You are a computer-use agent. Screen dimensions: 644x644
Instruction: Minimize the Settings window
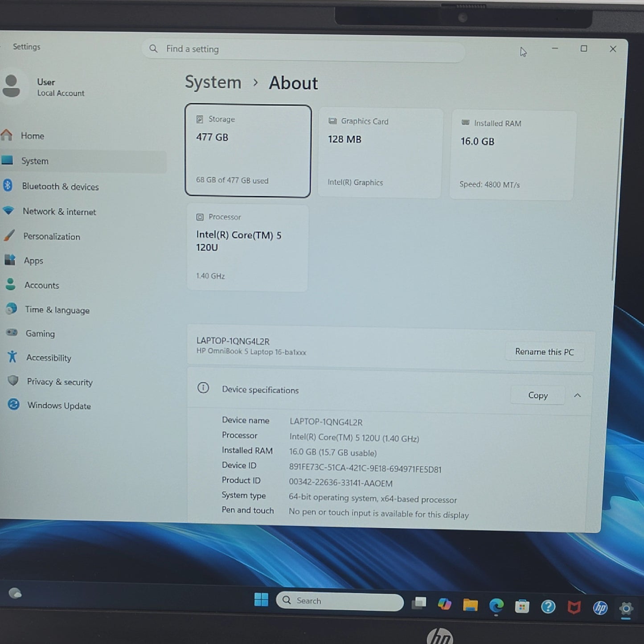pyautogui.click(x=555, y=48)
